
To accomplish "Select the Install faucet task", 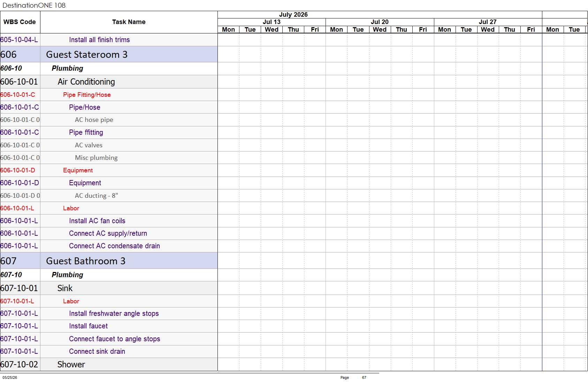I will [x=88, y=326].
